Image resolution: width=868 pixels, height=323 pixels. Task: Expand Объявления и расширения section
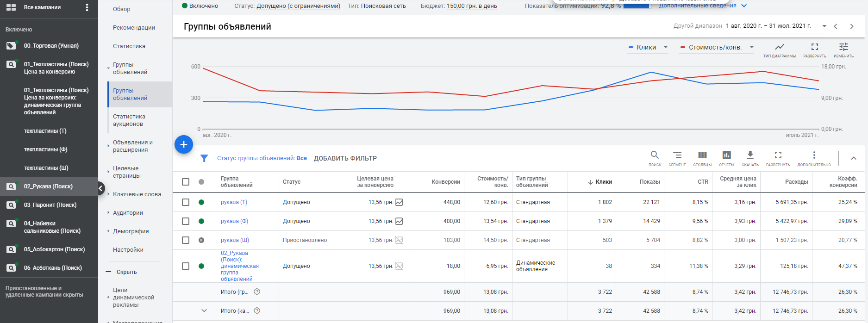pos(133,146)
